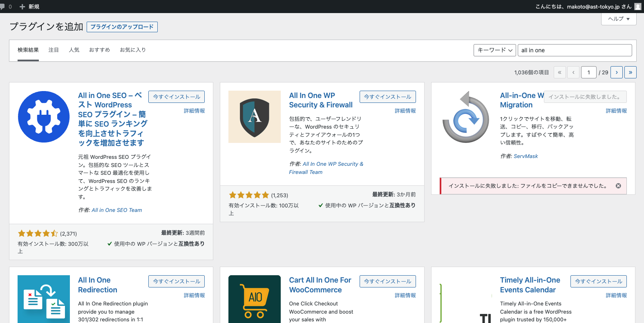Open All In One WP Security & Firewall title
Image resolution: width=644 pixels, height=323 pixels.
[321, 100]
